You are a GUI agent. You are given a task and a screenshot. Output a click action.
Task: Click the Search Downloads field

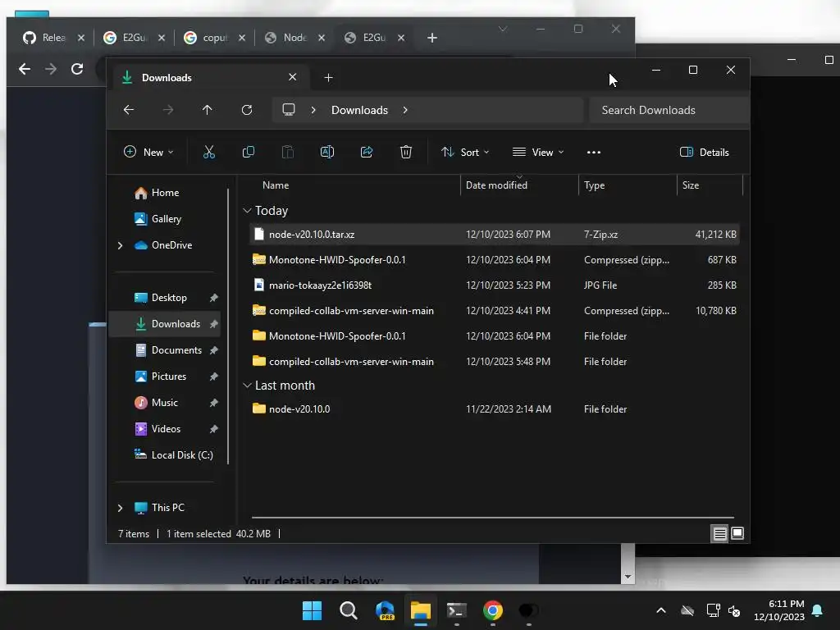669,110
